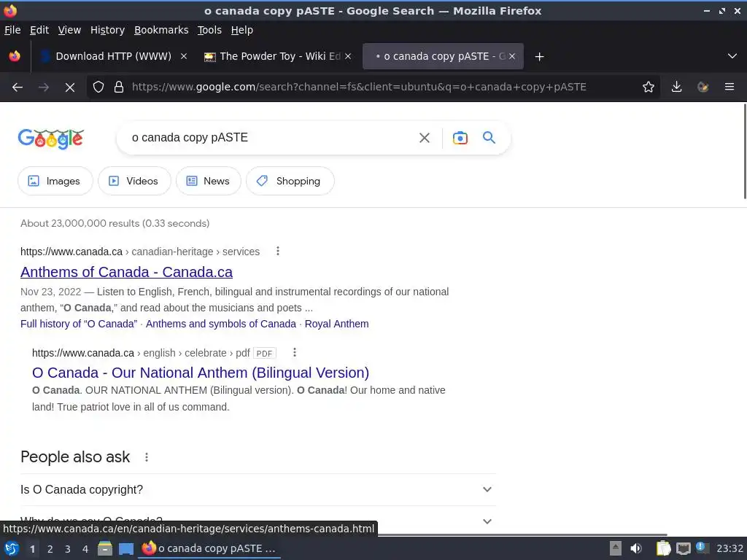The image size is (747, 560).
Task: Open the Help menu
Action: click(241, 30)
